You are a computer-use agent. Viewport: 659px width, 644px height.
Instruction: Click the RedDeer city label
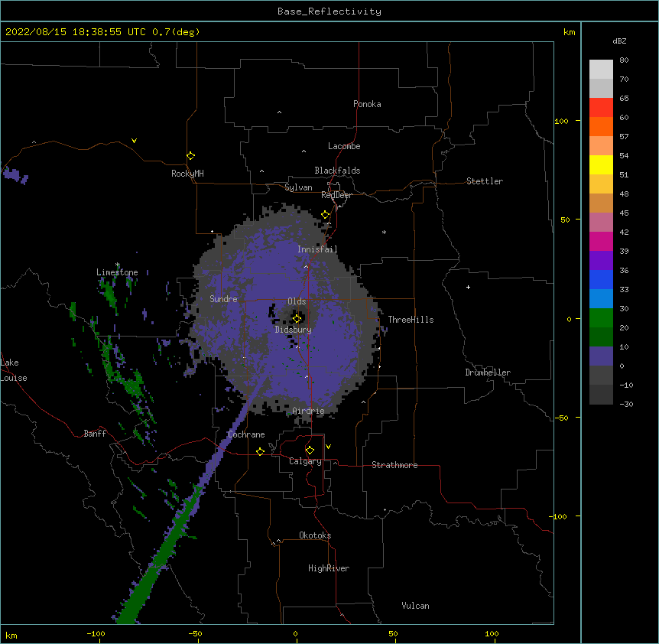tap(336, 195)
